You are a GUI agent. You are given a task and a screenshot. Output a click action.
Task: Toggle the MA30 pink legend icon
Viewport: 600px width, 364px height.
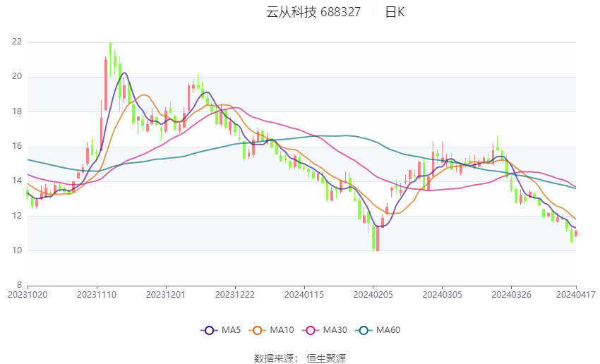[311, 330]
